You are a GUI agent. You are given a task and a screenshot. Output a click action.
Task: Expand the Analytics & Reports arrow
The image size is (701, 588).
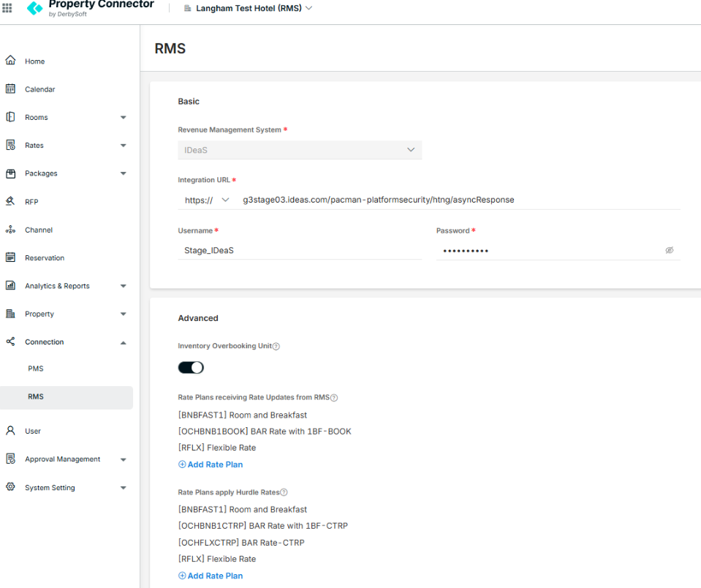[x=124, y=286]
